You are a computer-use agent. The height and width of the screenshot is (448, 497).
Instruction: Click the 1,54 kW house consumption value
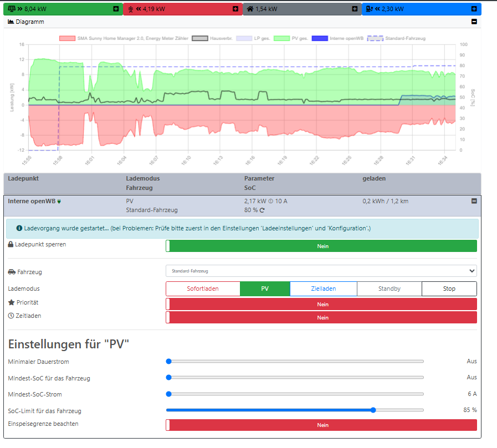click(x=267, y=9)
